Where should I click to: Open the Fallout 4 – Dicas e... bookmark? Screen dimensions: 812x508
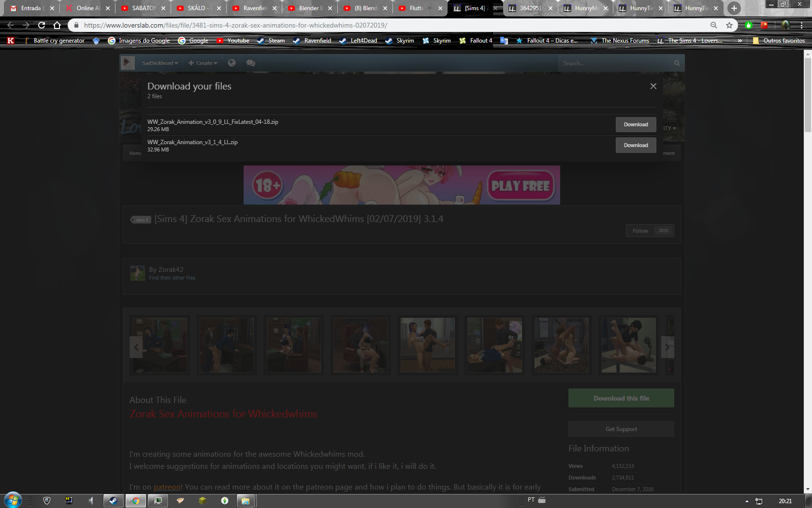[547, 41]
